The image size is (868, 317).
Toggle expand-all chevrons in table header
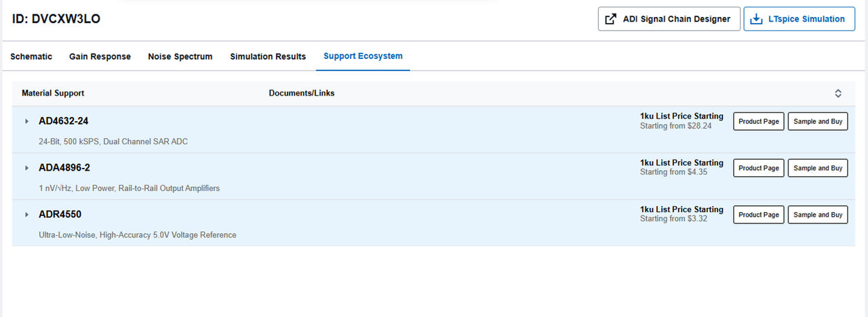point(838,93)
